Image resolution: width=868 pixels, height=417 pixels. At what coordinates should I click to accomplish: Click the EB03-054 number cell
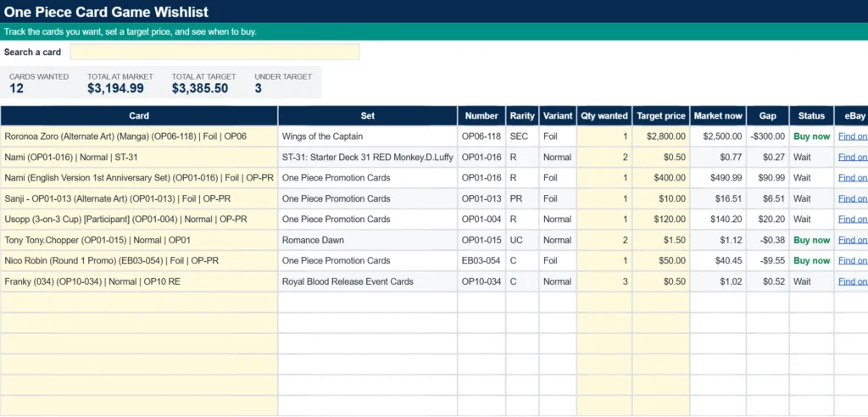[x=481, y=261]
